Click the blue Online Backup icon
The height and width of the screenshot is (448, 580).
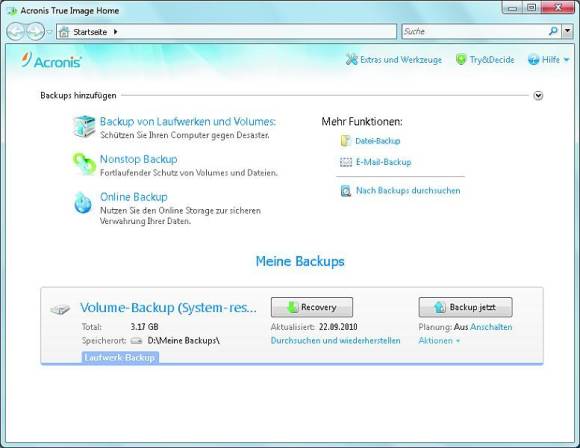pos(83,203)
